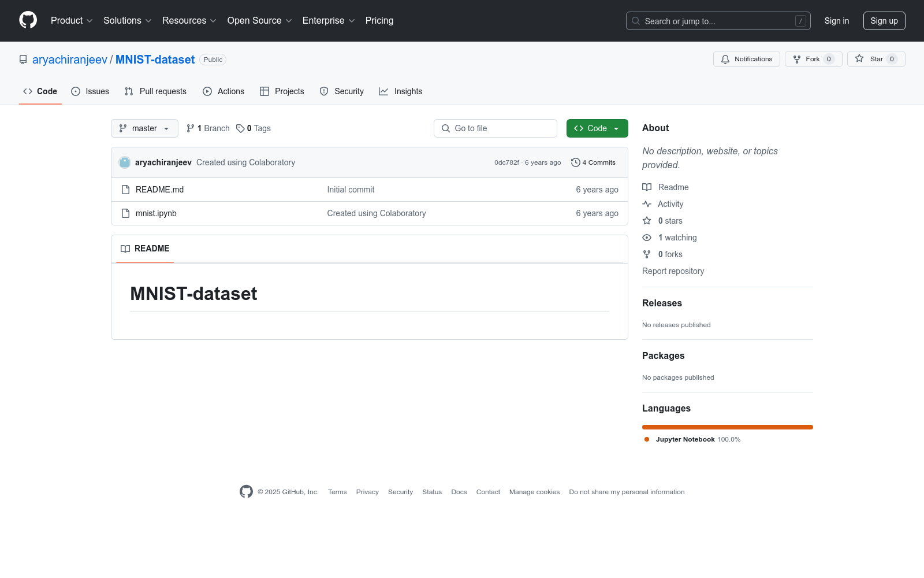Open the Pricing page
924x578 pixels.
click(379, 20)
